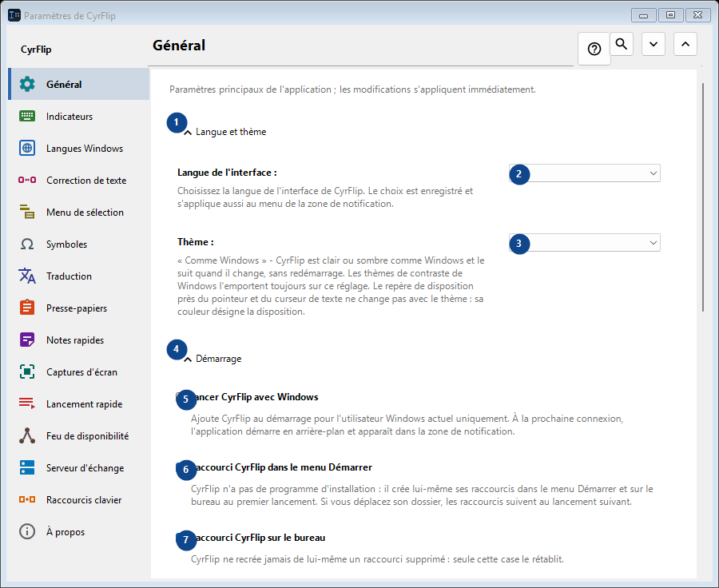Toggle Lancer CyrFlip avec Windows checkbox
Viewport: 719px width, 588px height.
coord(181,397)
